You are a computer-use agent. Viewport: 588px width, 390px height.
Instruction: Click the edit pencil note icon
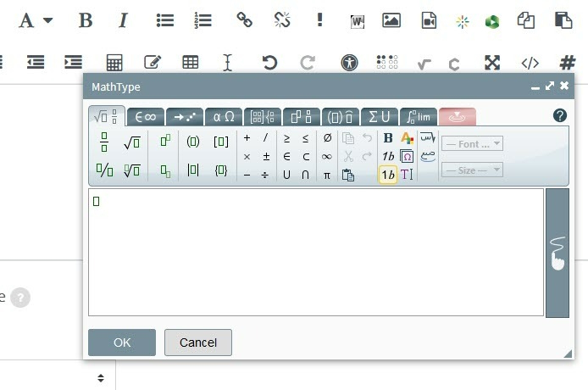[153, 62]
